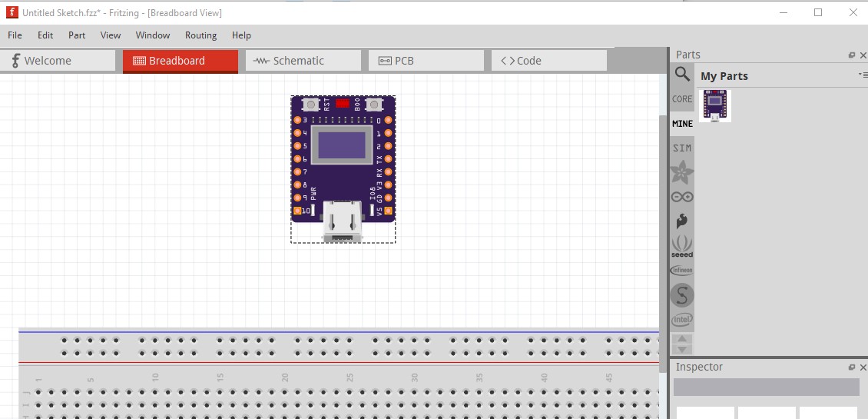Select the MINE parts bin
The height and width of the screenshot is (419, 868).
pyautogui.click(x=681, y=124)
